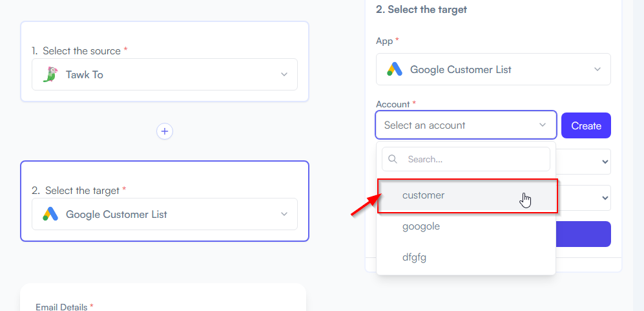The image size is (644, 311).
Task: Focus the Search account input field
Action: tap(466, 159)
